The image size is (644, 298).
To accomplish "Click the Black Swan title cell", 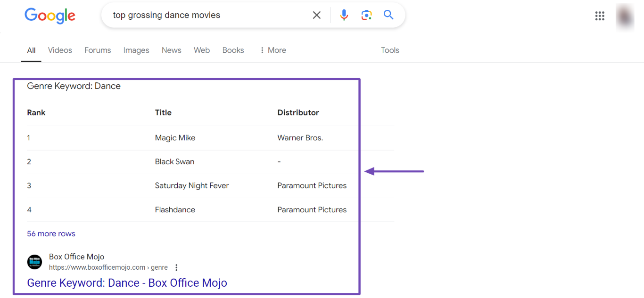I will coord(174,161).
